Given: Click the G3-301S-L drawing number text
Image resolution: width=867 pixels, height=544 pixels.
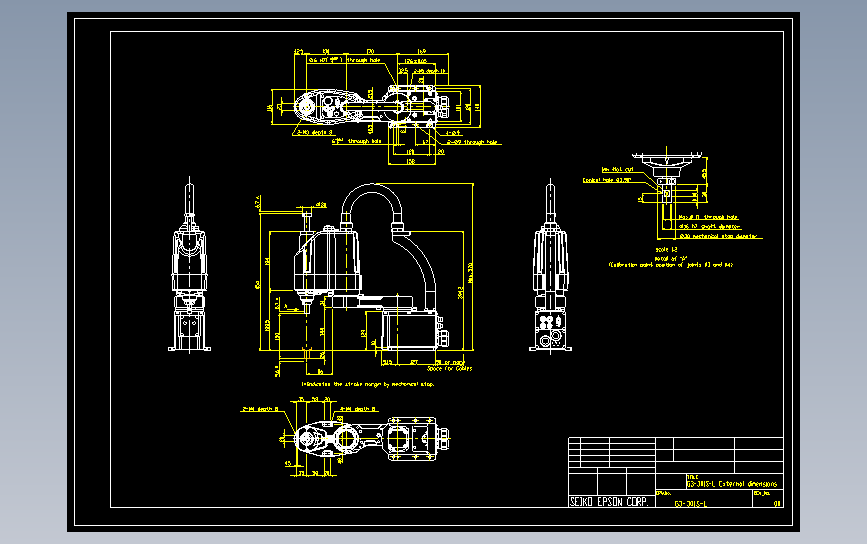Looking at the screenshot, I should click(x=691, y=504).
